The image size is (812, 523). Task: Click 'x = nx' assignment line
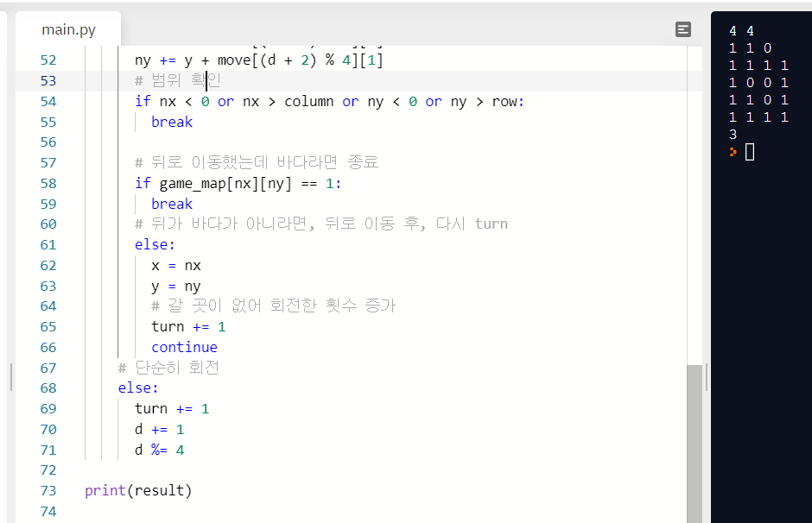click(x=176, y=265)
